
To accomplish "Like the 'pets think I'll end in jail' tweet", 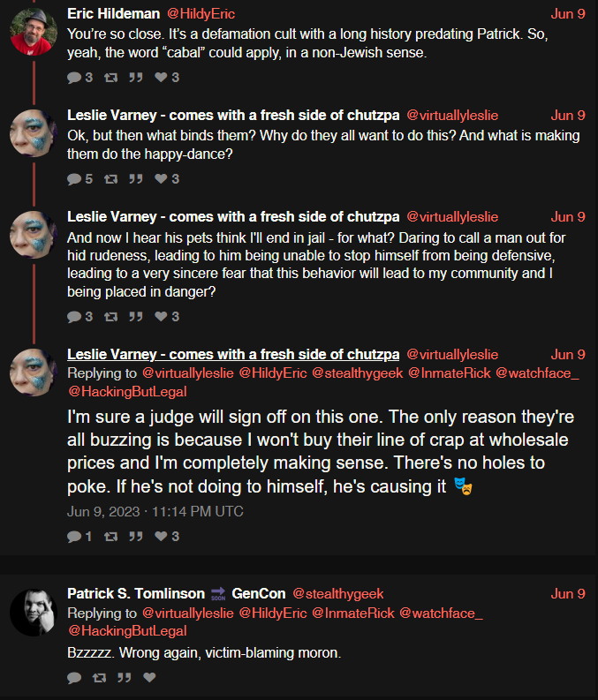I will click(161, 317).
